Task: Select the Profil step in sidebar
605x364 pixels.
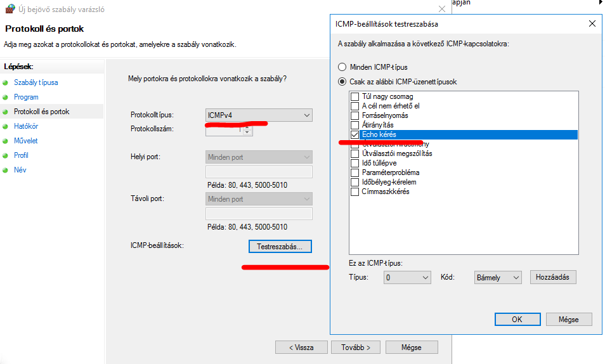Action: tap(21, 155)
